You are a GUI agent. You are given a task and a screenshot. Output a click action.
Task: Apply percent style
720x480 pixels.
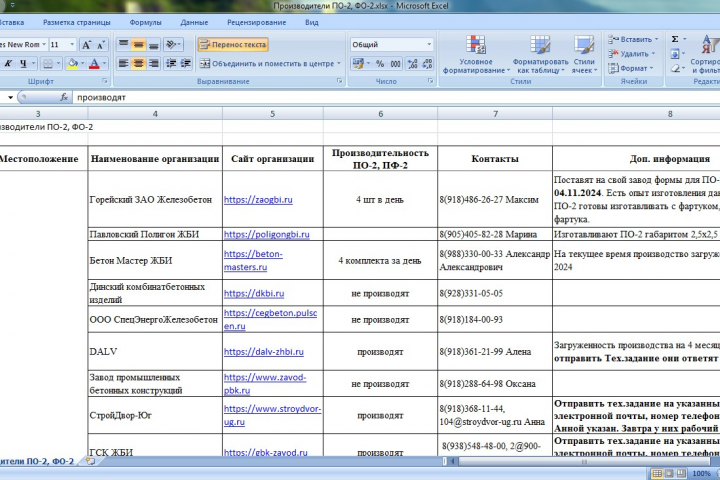coord(380,63)
